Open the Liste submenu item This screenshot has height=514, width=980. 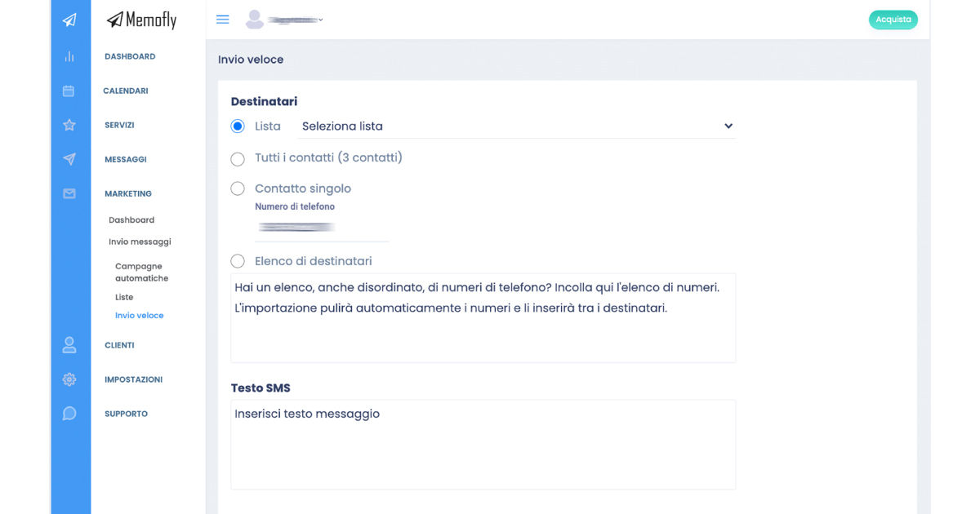124,297
